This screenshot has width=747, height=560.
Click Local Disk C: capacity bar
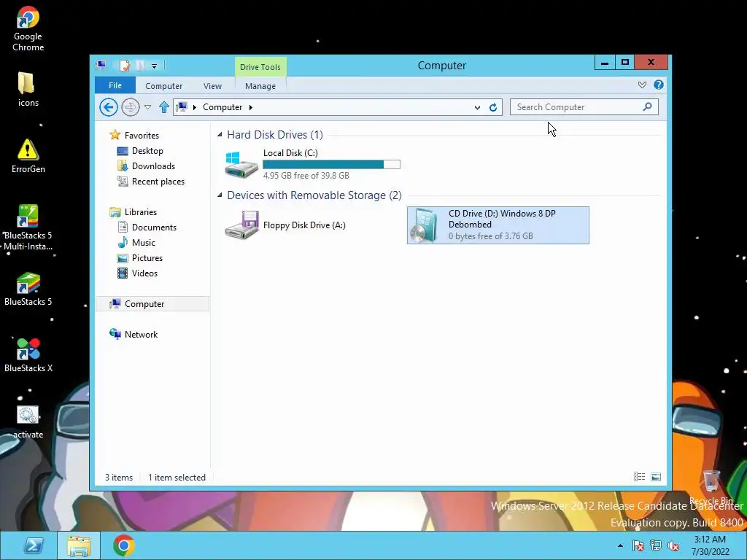pyautogui.click(x=332, y=164)
